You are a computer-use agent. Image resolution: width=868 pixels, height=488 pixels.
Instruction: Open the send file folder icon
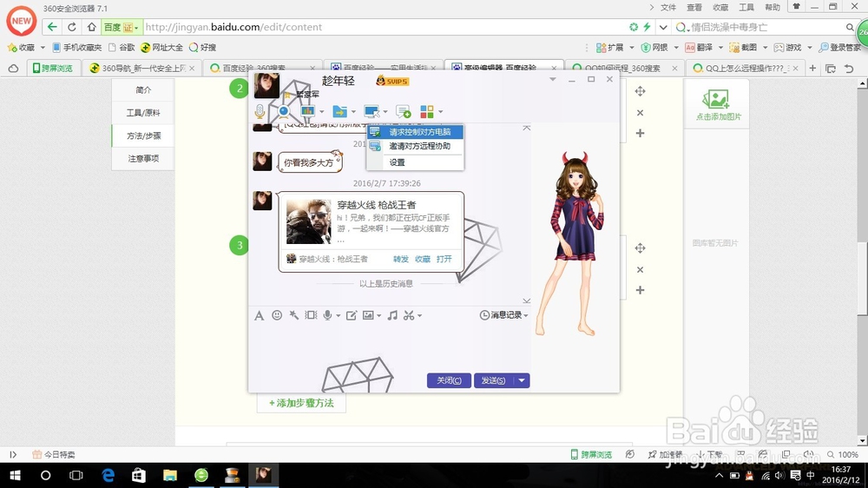coord(339,111)
